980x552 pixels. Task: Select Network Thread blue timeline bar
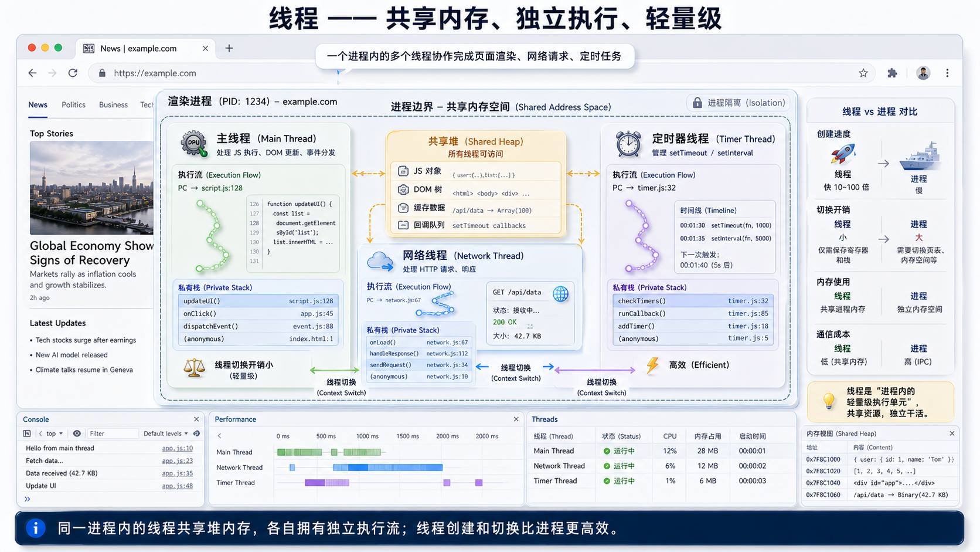387,468
